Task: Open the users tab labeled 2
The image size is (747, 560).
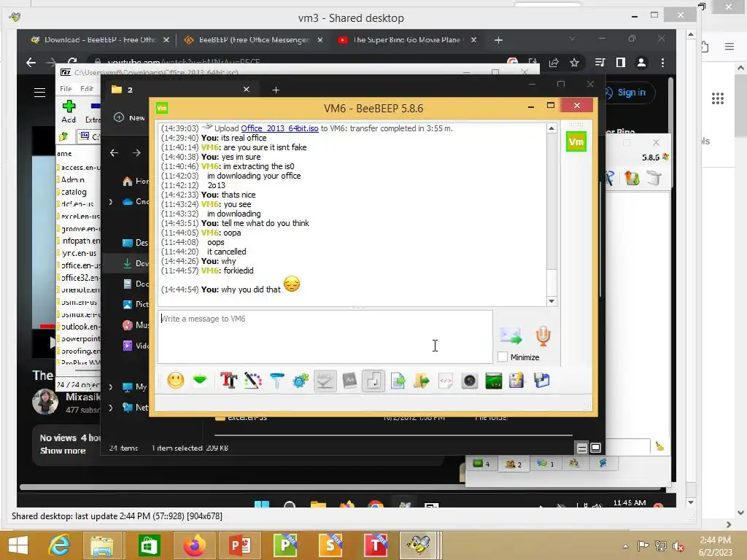Action: (x=513, y=464)
